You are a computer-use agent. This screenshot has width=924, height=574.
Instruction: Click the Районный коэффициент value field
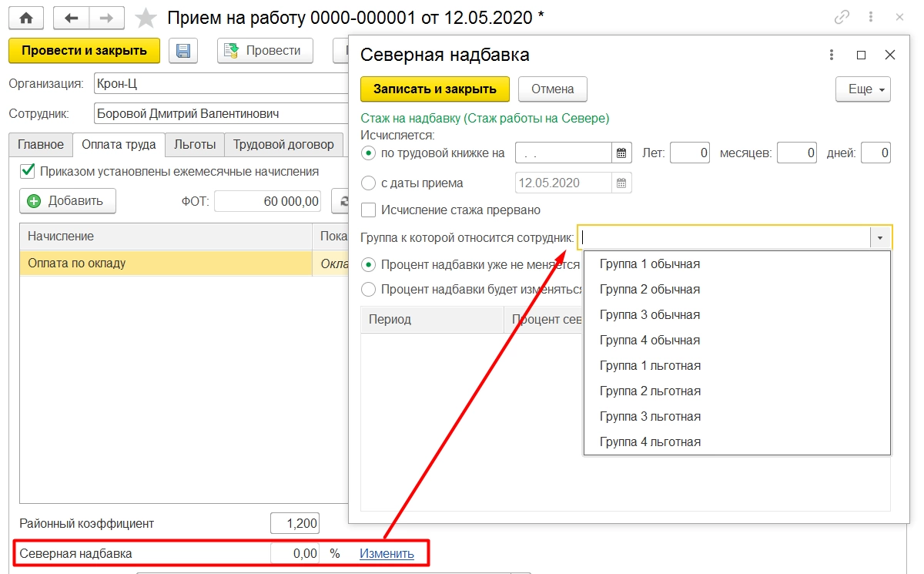point(295,523)
